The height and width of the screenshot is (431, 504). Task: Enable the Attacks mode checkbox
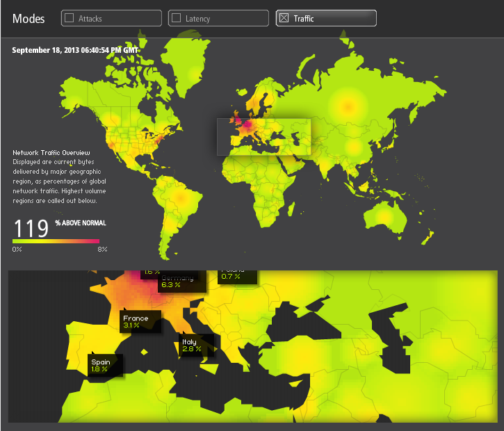click(x=70, y=18)
